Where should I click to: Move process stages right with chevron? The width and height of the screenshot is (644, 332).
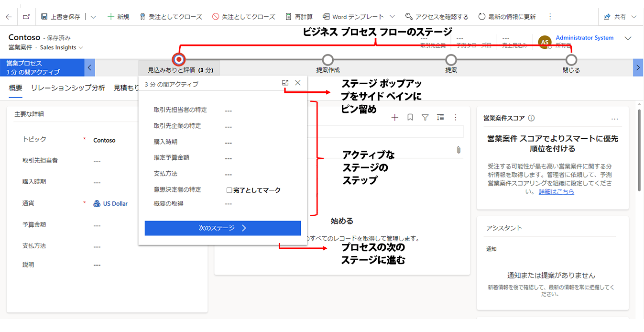[x=638, y=67]
